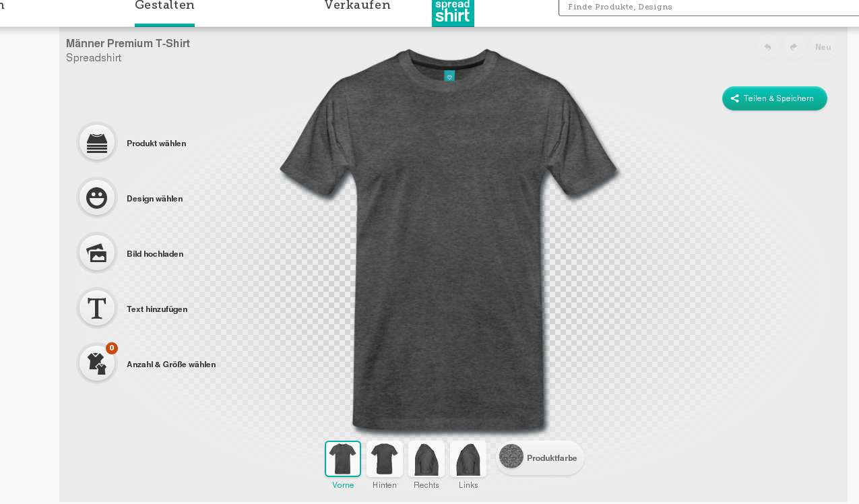Select the Hinten back view thumbnail

point(385,459)
